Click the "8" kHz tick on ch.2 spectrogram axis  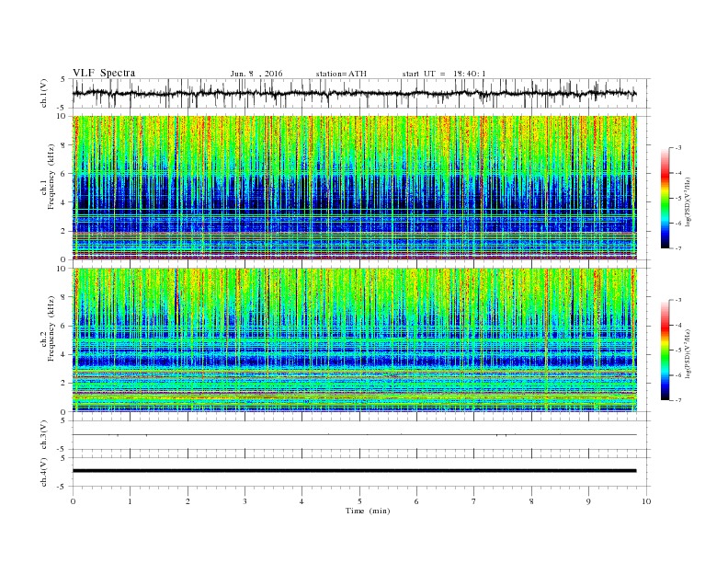[x=64, y=297]
